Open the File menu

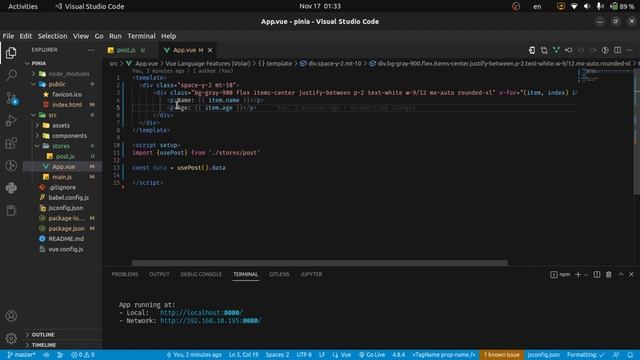[x=8, y=36]
